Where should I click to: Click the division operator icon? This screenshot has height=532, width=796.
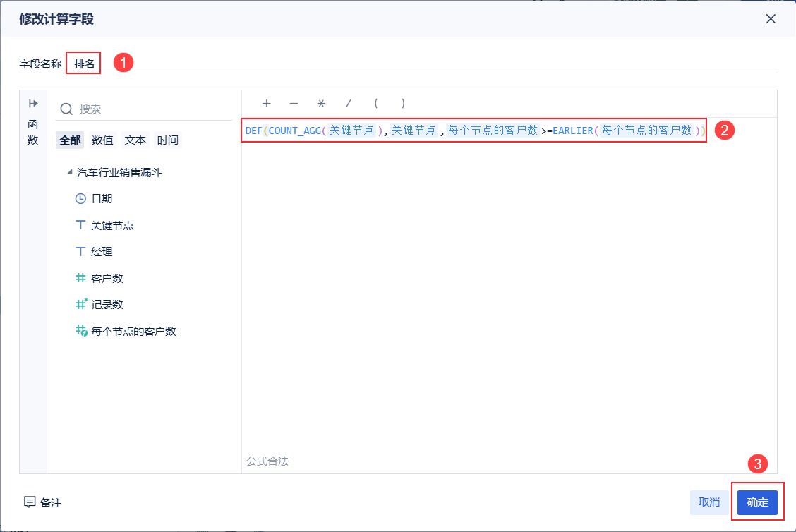pyautogui.click(x=348, y=103)
